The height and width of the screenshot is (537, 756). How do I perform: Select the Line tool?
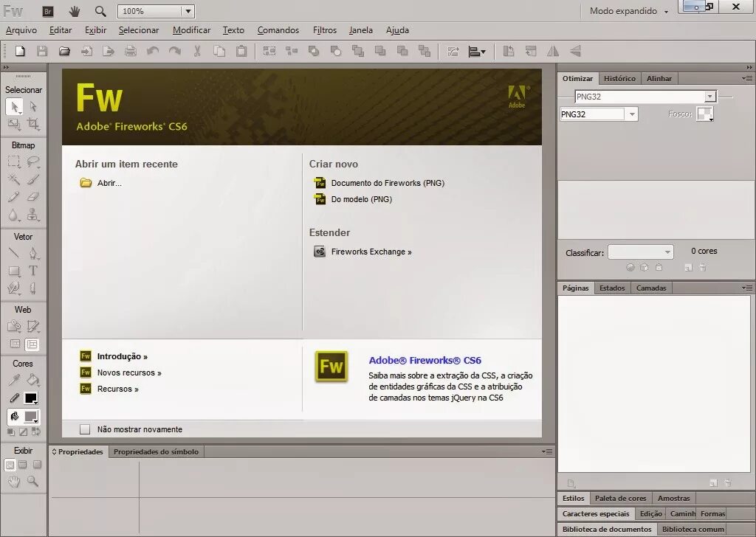14,253
